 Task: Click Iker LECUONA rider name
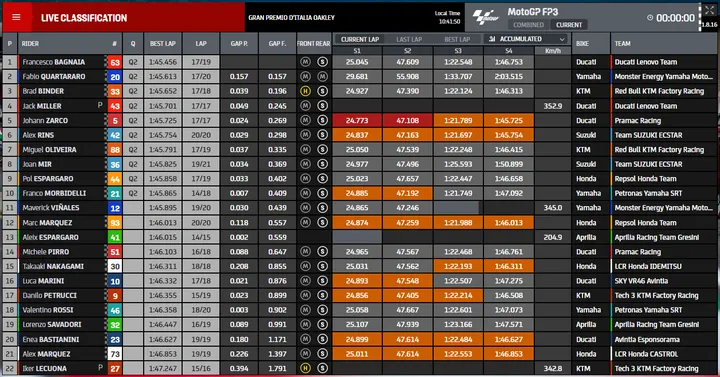click(44, 368)
